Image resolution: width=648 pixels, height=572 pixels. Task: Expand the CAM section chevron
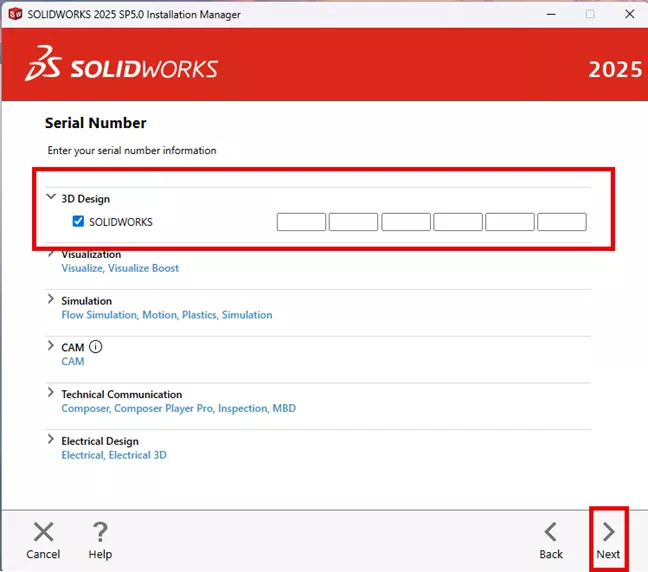tap(51, 346)
